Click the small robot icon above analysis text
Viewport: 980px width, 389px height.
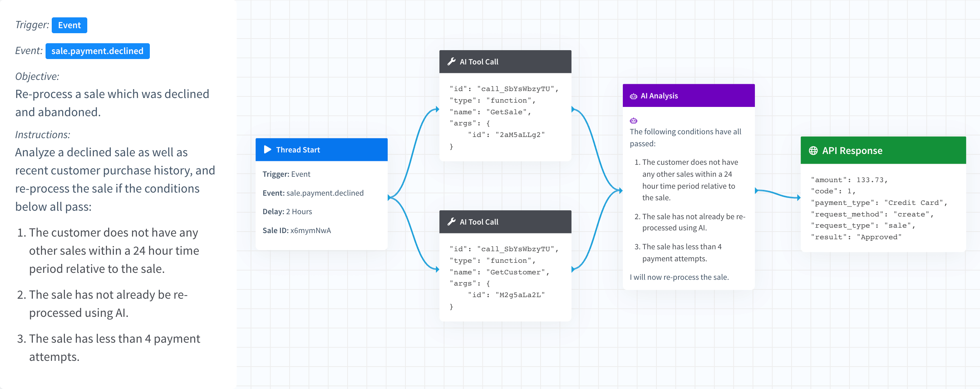634,121
